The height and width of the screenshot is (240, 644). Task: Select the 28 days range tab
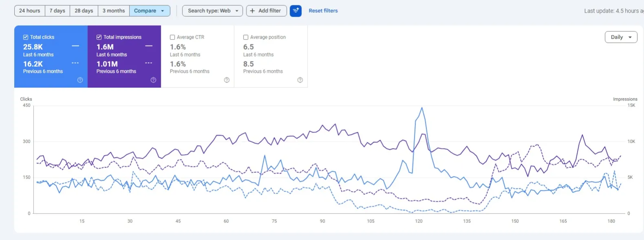pyautogui.click(x=84, y=11)
